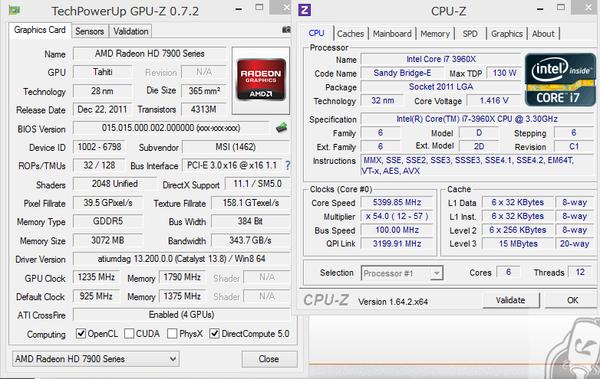
Task: Open the Memory tab in CPU-Z
Action: click(435, 34)
